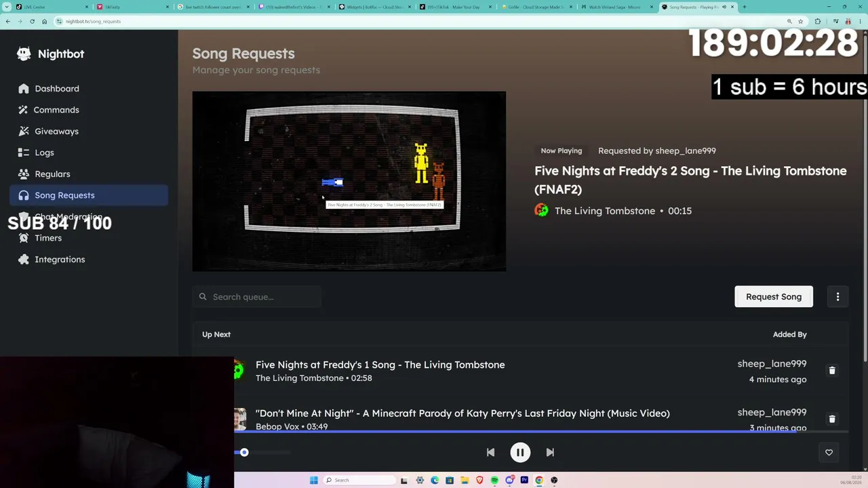
Task: Open OBS Studio from the taskbar
Action: click(554, 480)
